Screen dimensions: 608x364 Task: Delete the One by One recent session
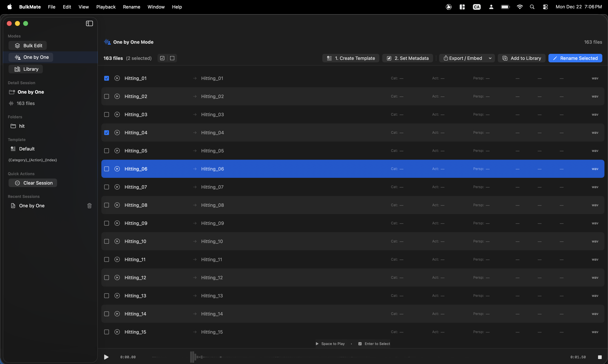click(89, 206)
